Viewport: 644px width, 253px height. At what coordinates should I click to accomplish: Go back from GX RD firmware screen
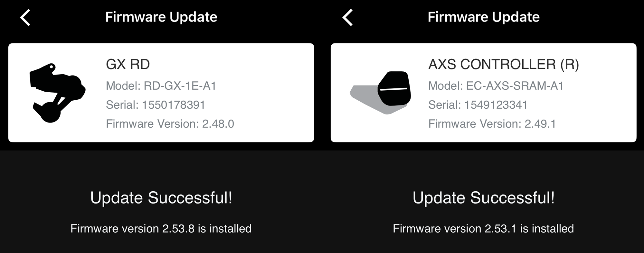(25, 17)
